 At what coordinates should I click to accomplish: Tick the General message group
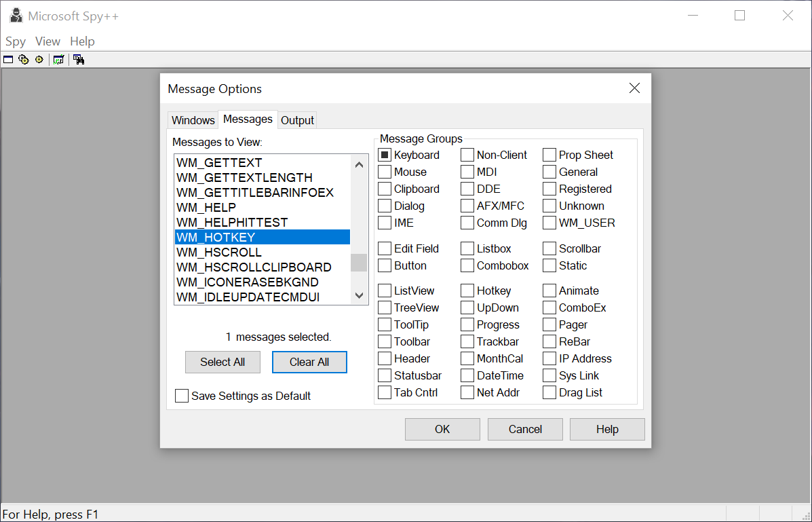click(549, 172)
